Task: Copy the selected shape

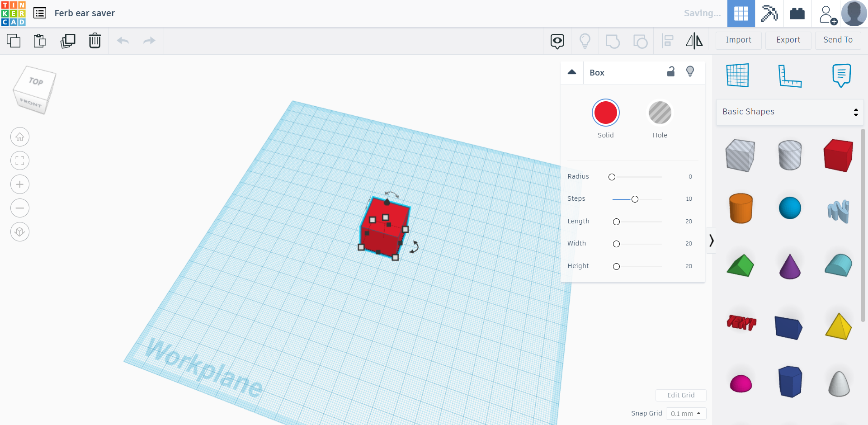Action: point(14,41)
